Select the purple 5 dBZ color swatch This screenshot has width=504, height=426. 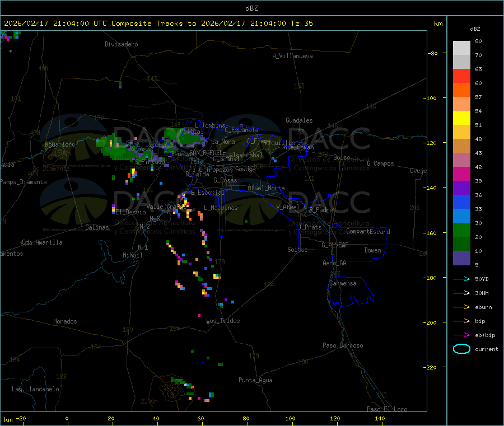[x=461, y=258]
